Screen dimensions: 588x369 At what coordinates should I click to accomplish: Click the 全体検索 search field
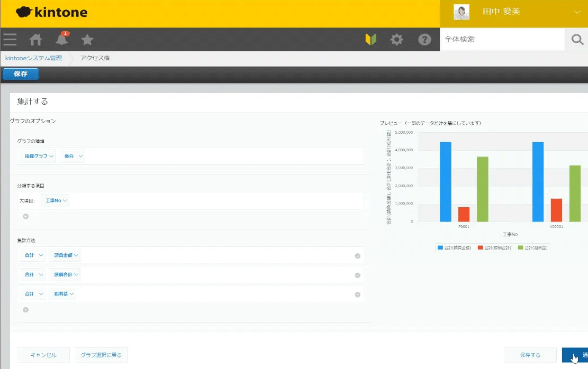(502, 40)
